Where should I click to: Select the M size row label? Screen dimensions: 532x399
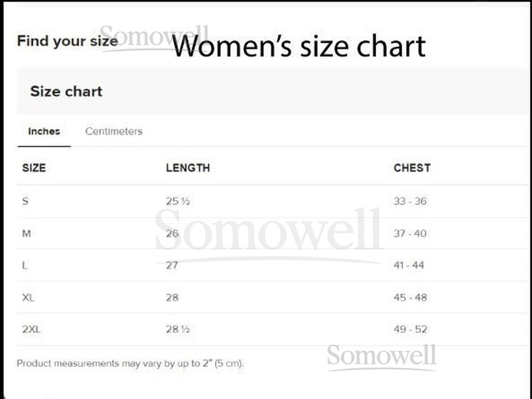(27, 234)
